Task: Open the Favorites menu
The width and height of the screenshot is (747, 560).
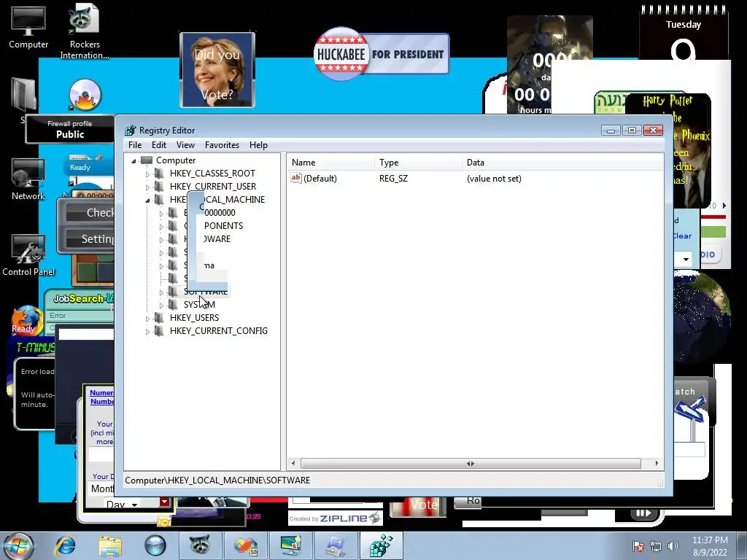Action: click(222, 145)
